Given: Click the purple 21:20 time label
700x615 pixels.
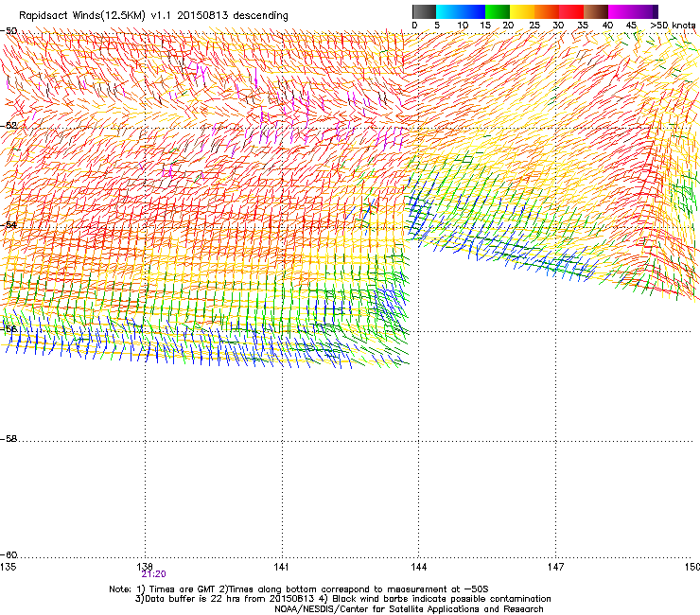Looking at the screenshot, I should point(153,574).
